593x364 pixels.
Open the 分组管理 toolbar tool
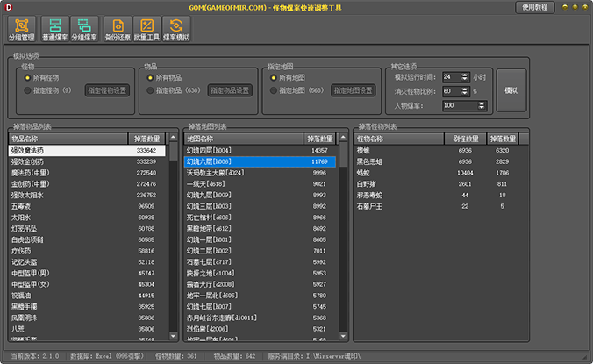(22, 29)
